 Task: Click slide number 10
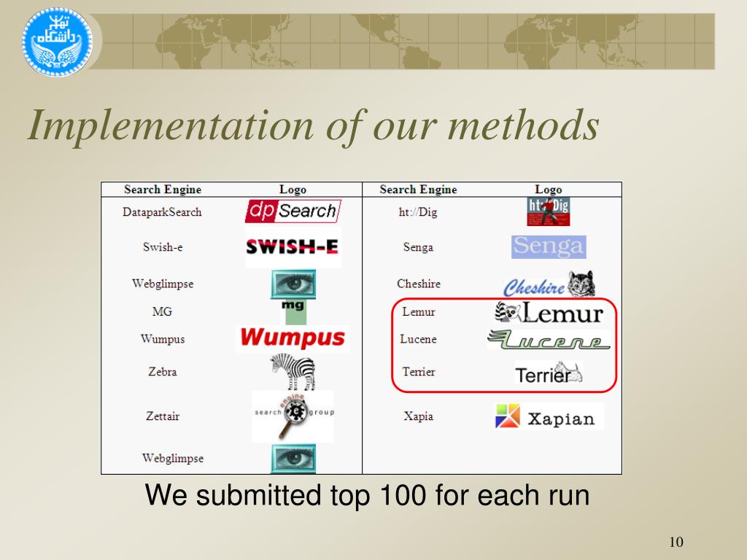(676, 542)
